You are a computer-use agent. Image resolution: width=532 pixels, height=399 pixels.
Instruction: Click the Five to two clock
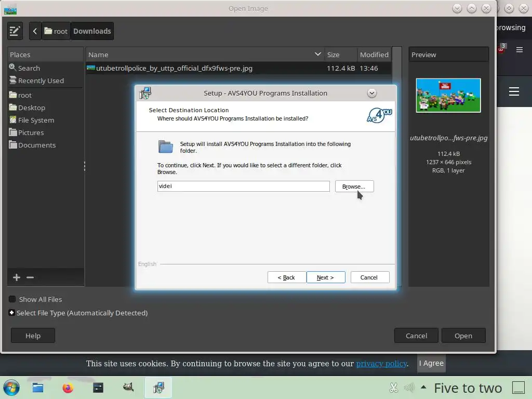468,388
